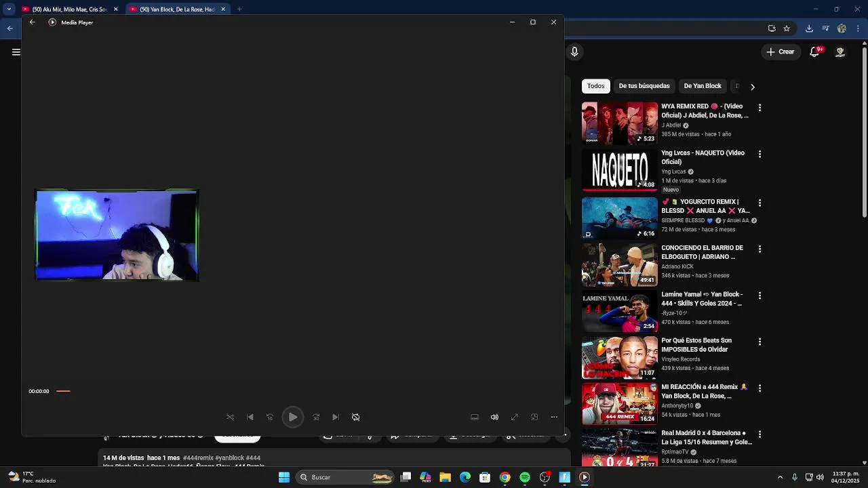This screenshot has height=488, width=868.
Task: Start YouTube voice search with microphone
Action: pos(574,52)
